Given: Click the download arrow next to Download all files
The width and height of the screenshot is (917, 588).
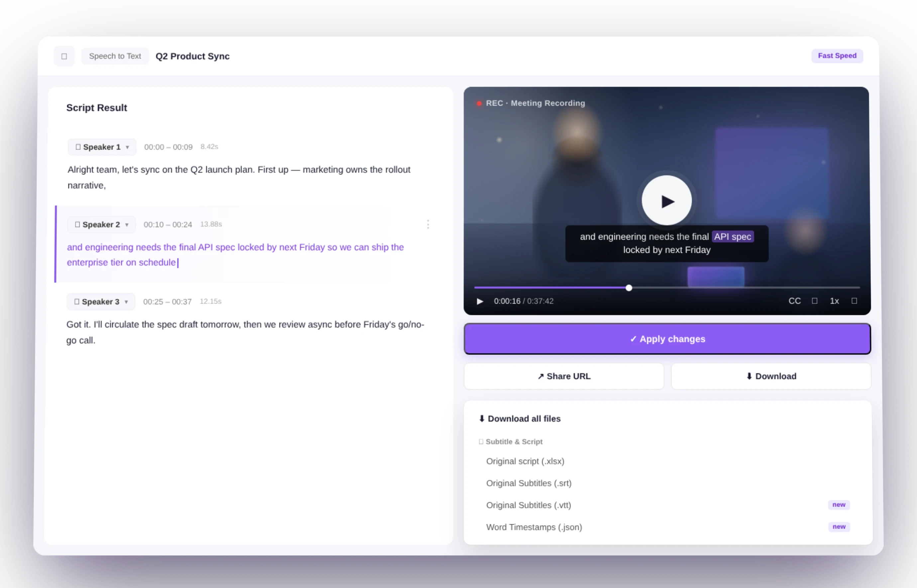Looking at the screenshot, I should tap(481, 419).
